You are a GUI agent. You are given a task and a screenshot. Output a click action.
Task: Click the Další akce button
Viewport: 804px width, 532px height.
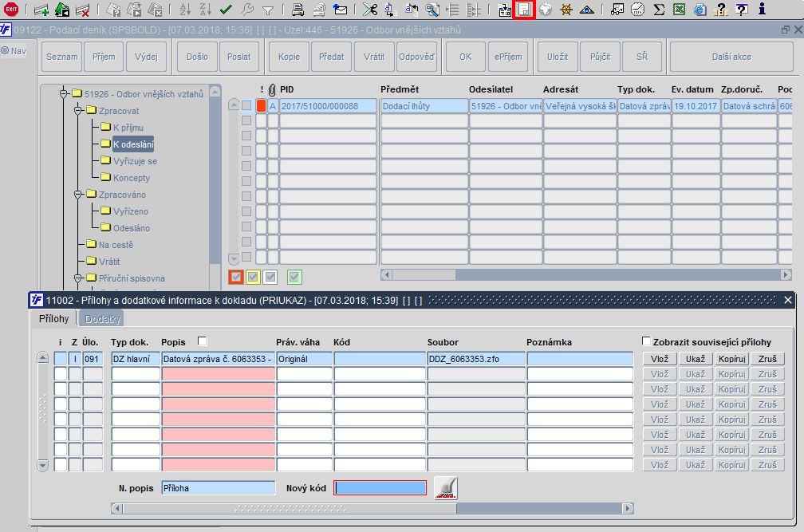731,57
